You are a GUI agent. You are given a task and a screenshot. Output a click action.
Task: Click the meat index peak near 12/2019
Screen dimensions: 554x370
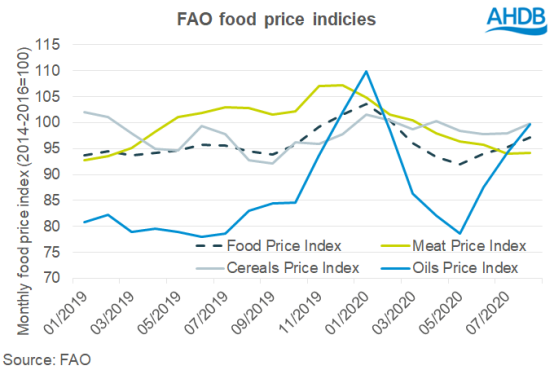pyautogui.click(x=342, y=85)
